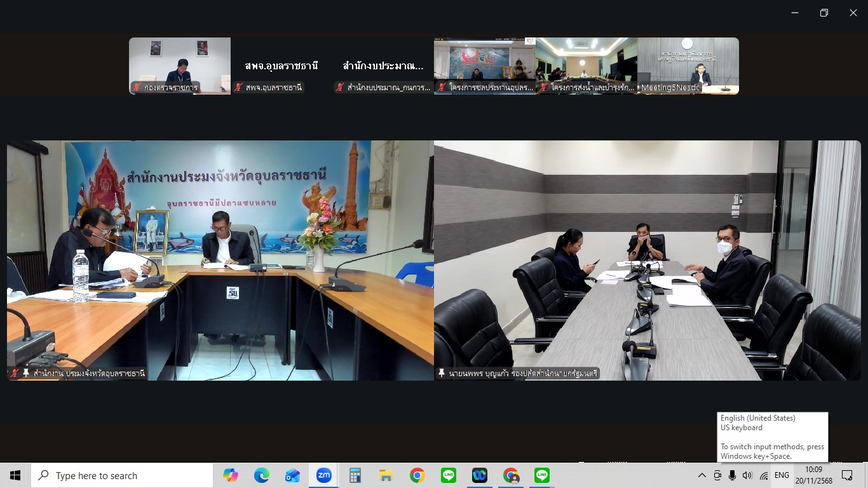This screenshot has width=868, height=488.
Task: Open ENG input language switcher
Action: (x=782, y=475)
